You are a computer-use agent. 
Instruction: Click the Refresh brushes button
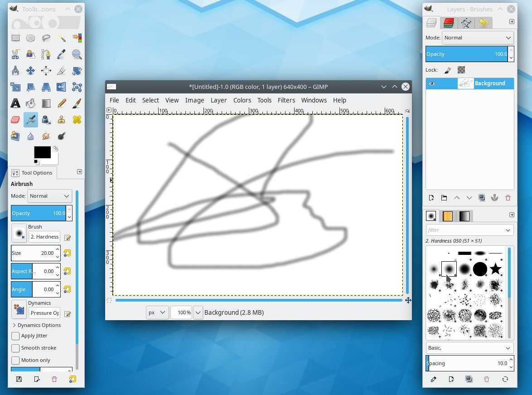(x=505, y=379)
